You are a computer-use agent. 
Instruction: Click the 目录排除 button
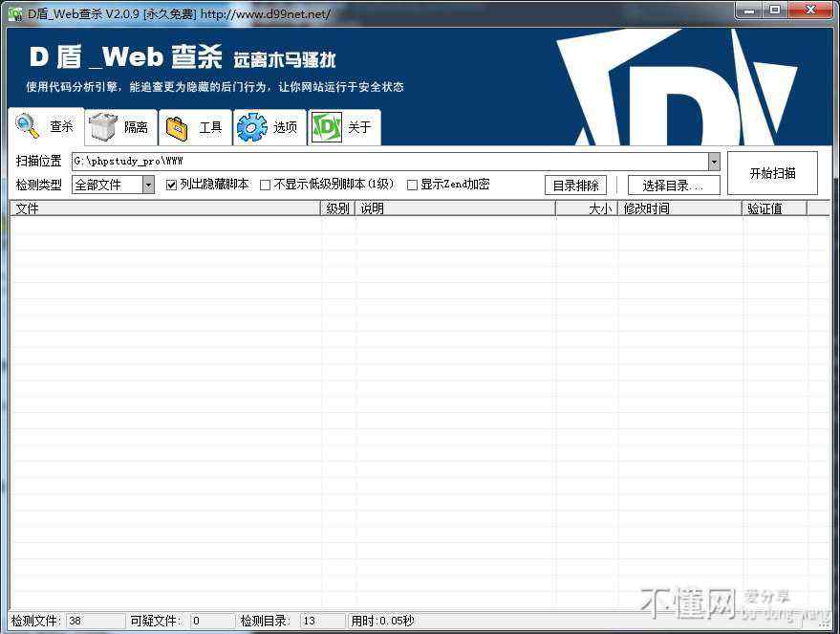[x=576, y=186]
